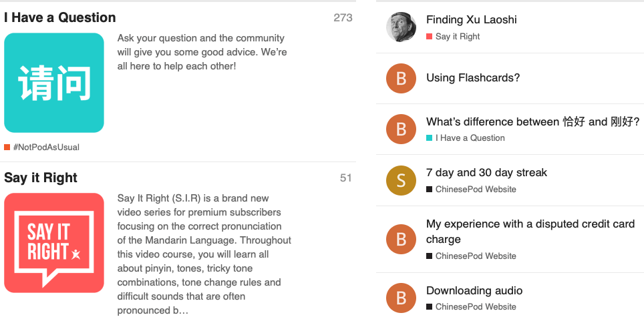Click avatar beside 恰好 and 刚好 topic
The image size is (644, 317).
[401, 129]
